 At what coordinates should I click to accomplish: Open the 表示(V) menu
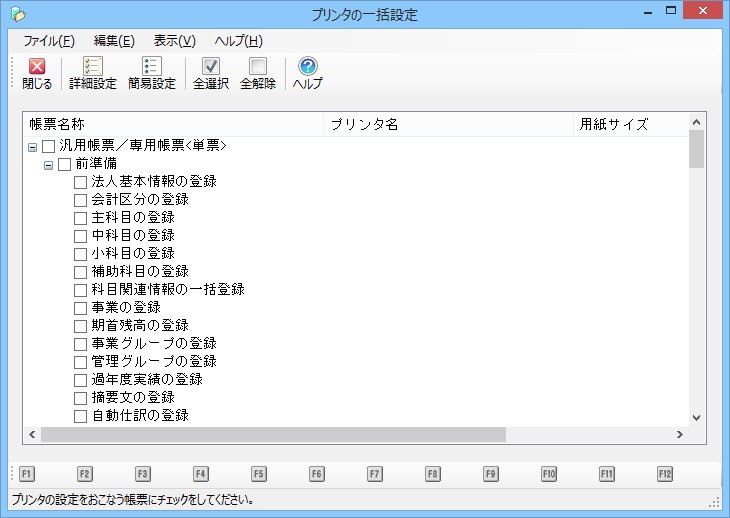(x=174, y=41)
